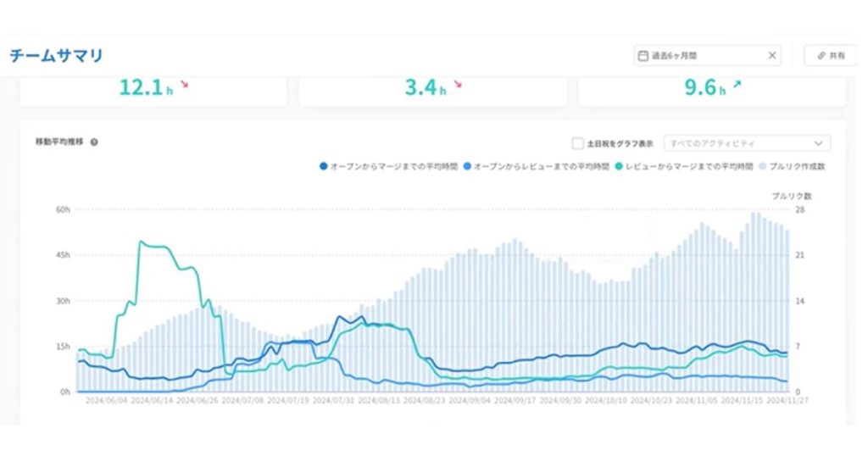Viewport: 868px width, 456px height.
Task: Click the down-trend arrow beside 3.4h
Action: (458, 85)
